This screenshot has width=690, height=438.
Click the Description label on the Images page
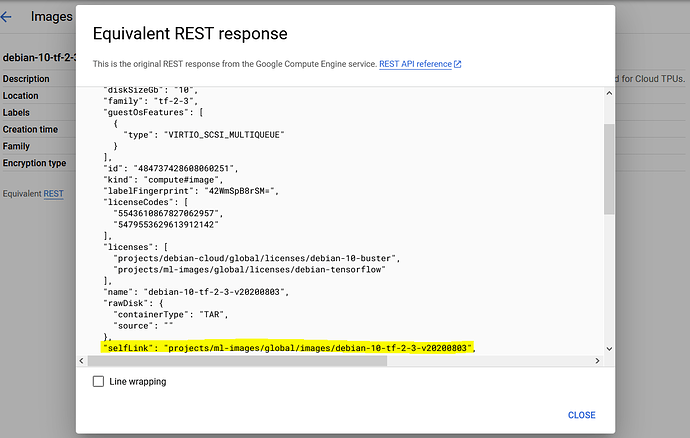pos(26,79)
